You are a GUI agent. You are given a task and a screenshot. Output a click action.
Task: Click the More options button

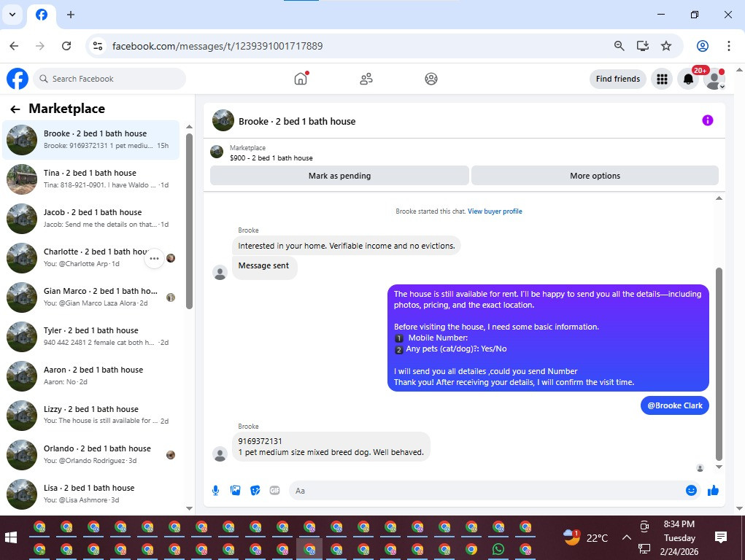(595, 176)
